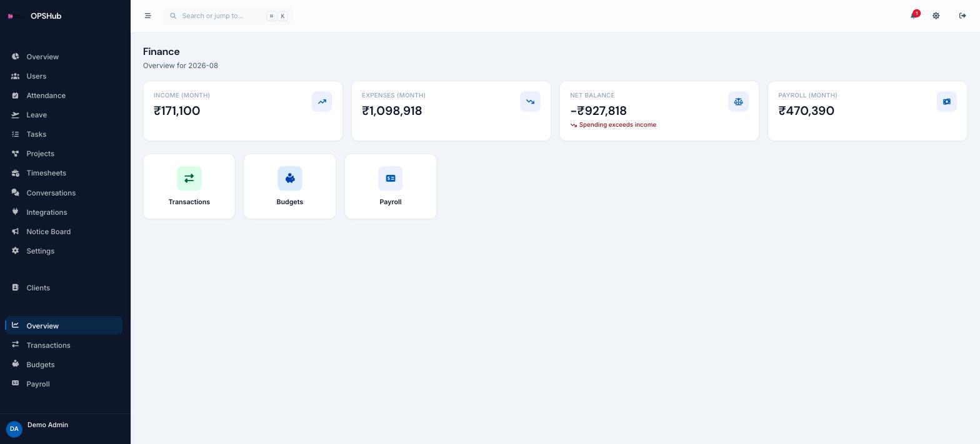Open Budgets in finance sidebar
This screenshot has width=980, height=444.
64,364
